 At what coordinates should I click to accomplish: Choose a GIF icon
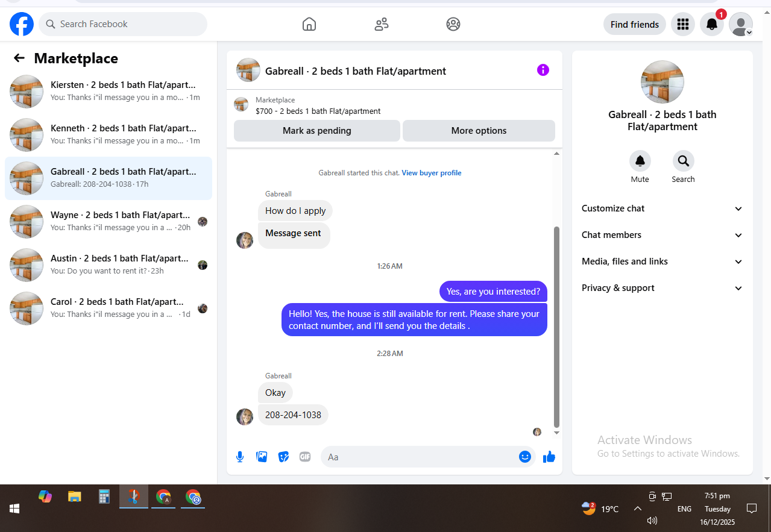click(x=305, y=457)
